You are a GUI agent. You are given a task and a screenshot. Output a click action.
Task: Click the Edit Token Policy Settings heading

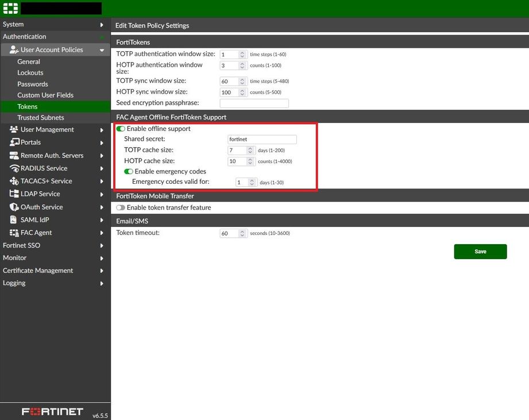pos(152,26)
